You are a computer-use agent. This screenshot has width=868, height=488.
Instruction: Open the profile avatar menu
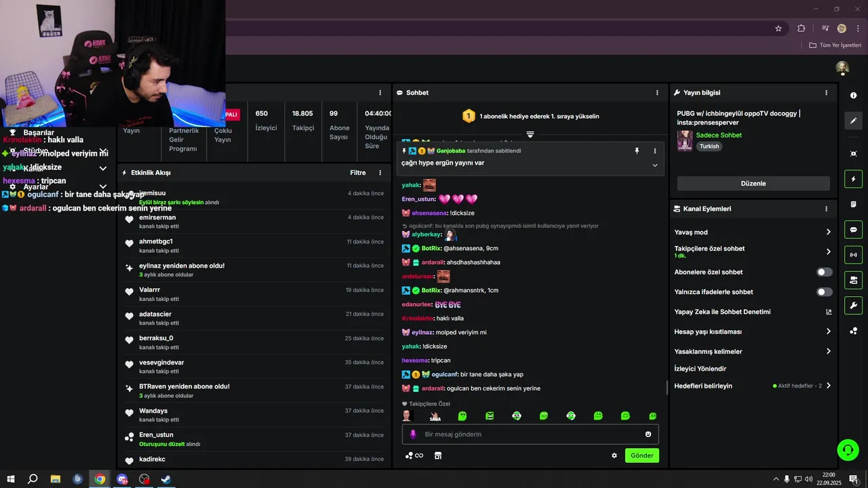point(842,68)
